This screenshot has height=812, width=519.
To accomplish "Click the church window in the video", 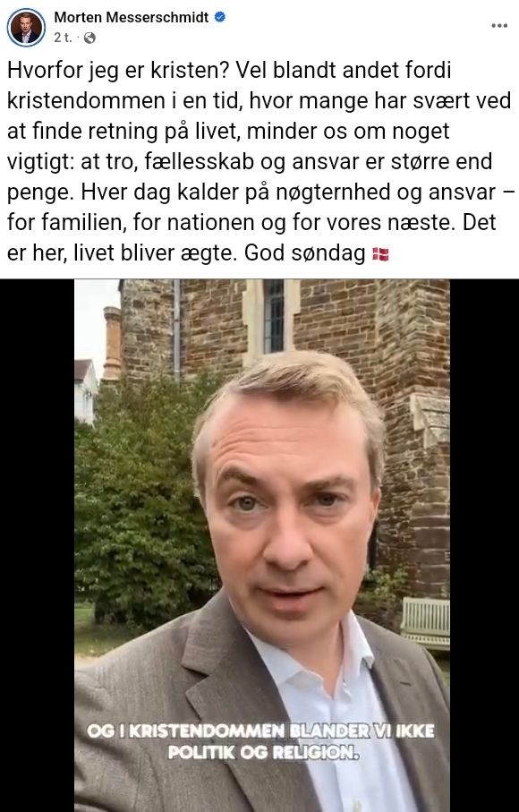I will click(x=273, y=316).
